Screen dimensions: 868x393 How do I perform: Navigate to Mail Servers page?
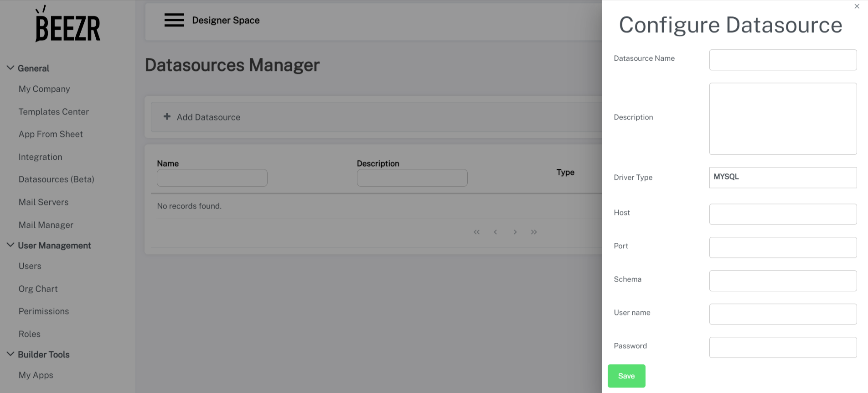click(43, 202)
